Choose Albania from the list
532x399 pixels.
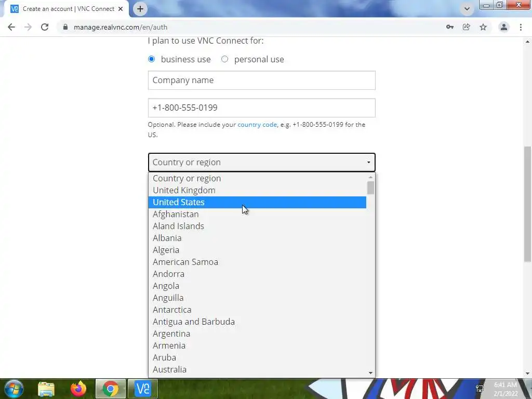[257, 238]
